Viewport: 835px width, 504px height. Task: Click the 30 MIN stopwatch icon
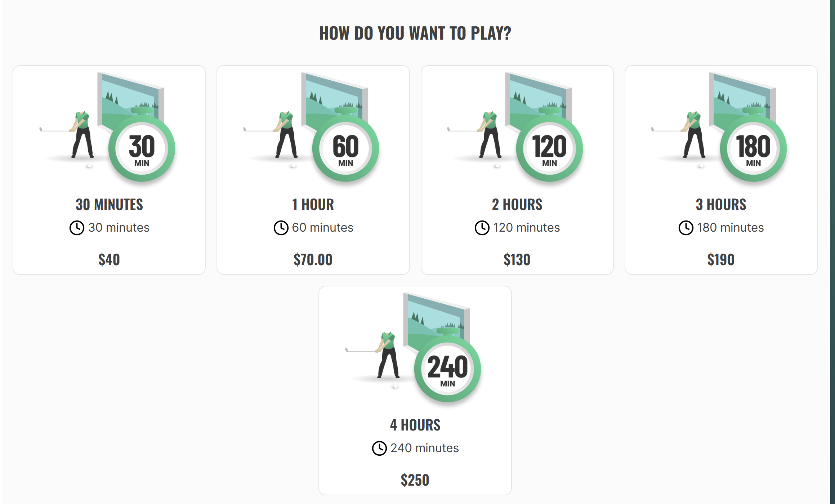142,148
